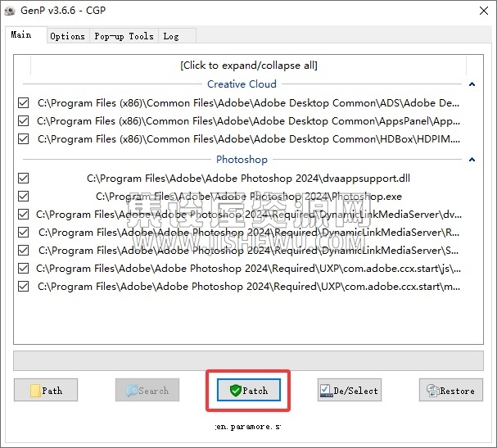Screen dimensions: 497x448
Task: Select the UXP\com.adobe.ccx.start\m... path text
Action: coord(249,287)
